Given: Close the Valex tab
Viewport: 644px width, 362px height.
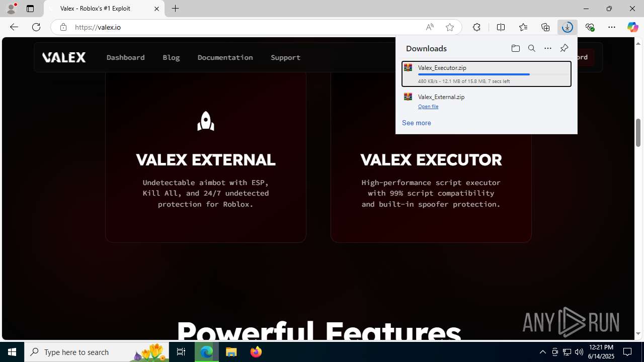Looking at the screenshot, I should pyautogui.click(x=156, y=9).
